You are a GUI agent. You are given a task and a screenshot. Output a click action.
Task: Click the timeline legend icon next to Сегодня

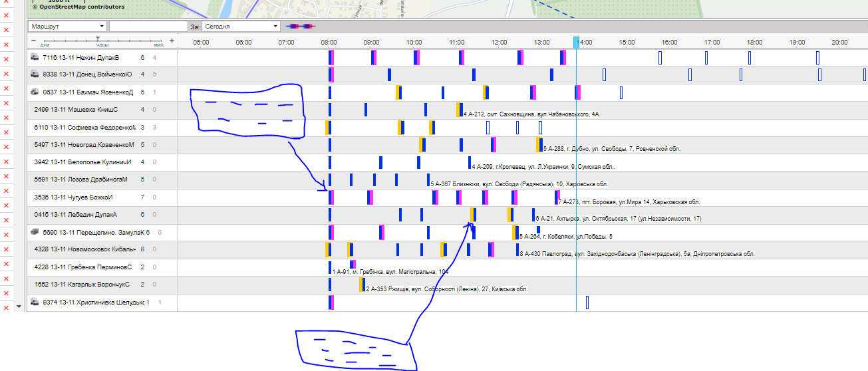click(x=298, y=27)
